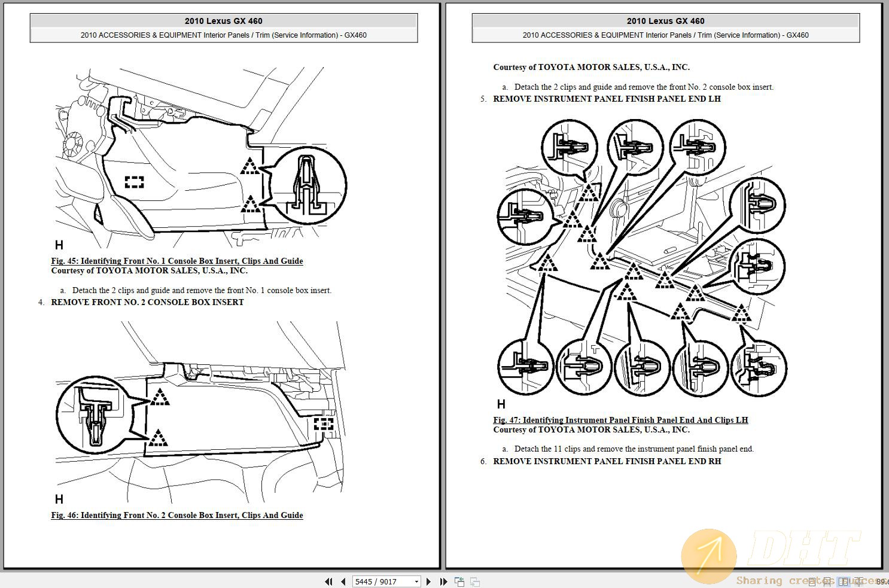
Task: Select continuous page scrolling icon
Action: coord(827,581)
